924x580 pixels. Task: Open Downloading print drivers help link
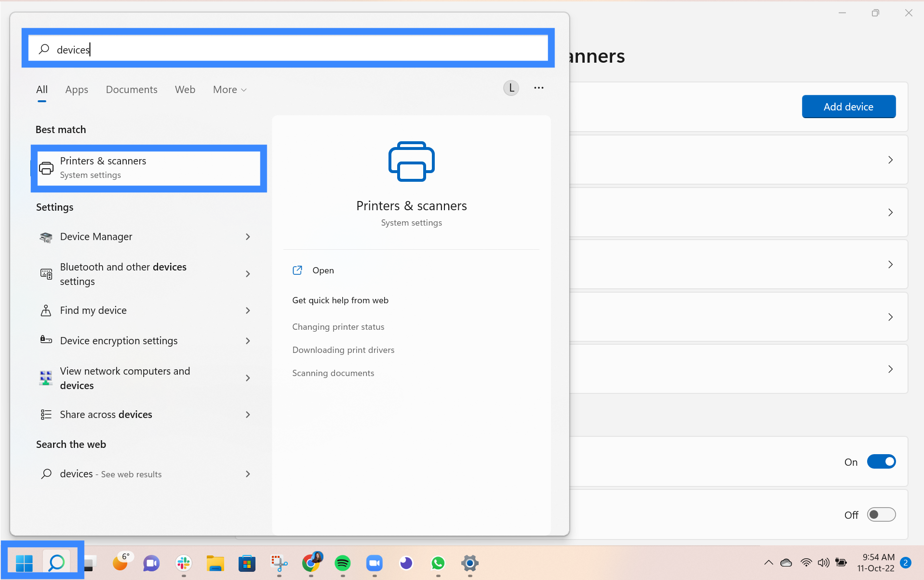[x=343, y=350]
